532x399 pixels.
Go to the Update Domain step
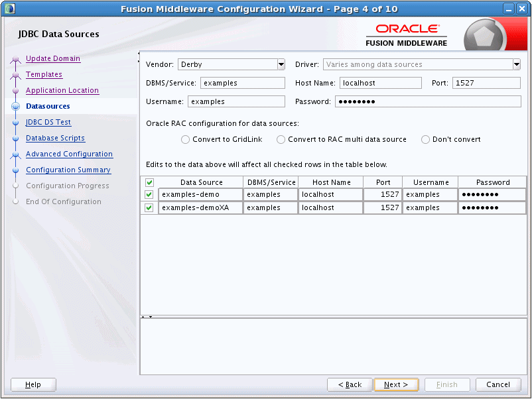[53, 58]
